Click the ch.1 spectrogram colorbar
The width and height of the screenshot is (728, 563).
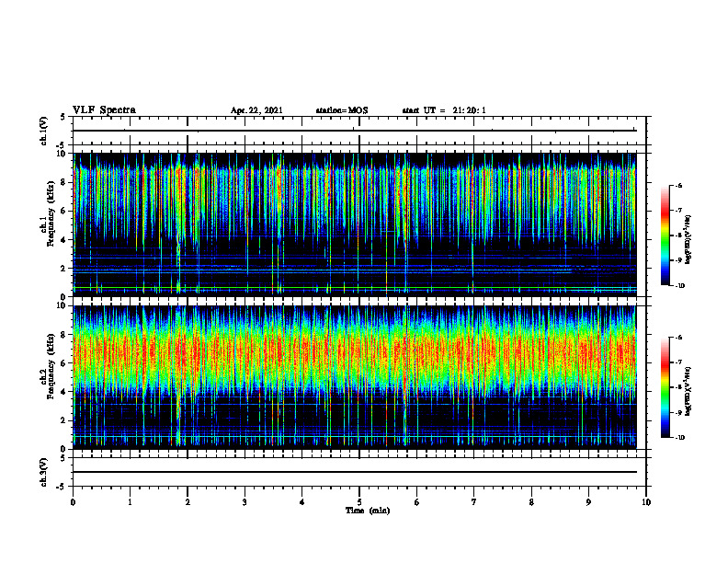click(x=665, y=236)
